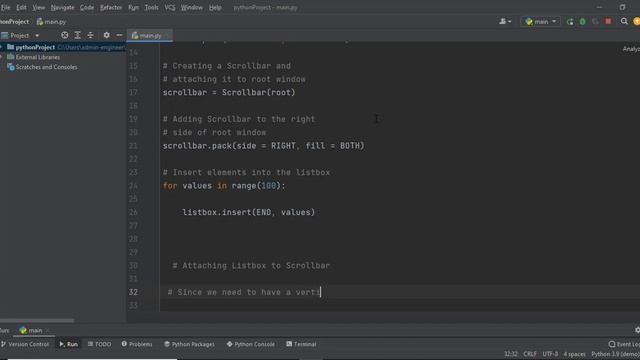
Task: Open the Run tool window button
Action: pos(69,344)
